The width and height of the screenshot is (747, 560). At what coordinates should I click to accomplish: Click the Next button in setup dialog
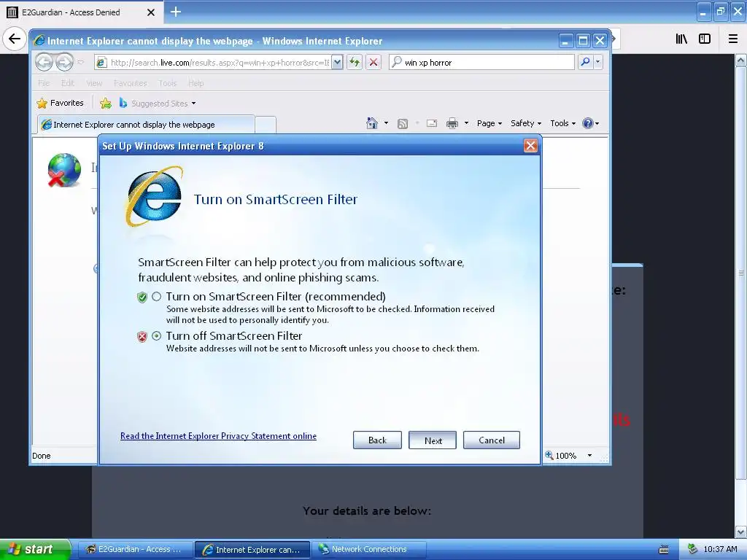433,440
